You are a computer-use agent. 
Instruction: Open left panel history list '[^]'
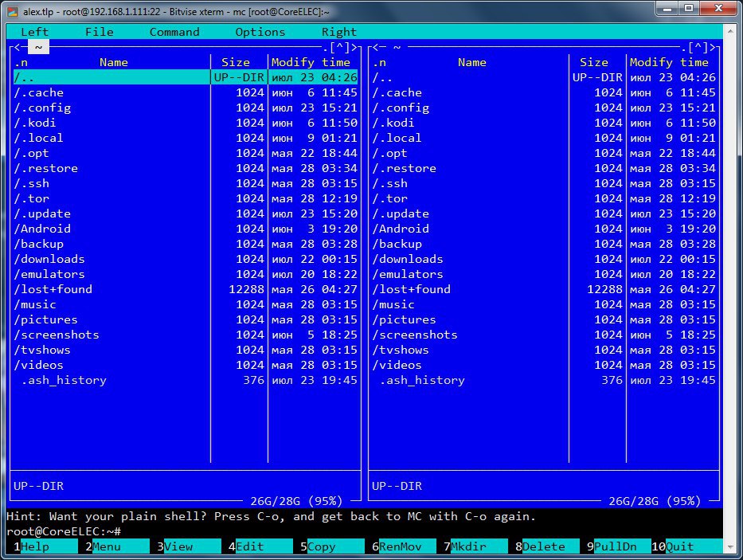point(339,47)
